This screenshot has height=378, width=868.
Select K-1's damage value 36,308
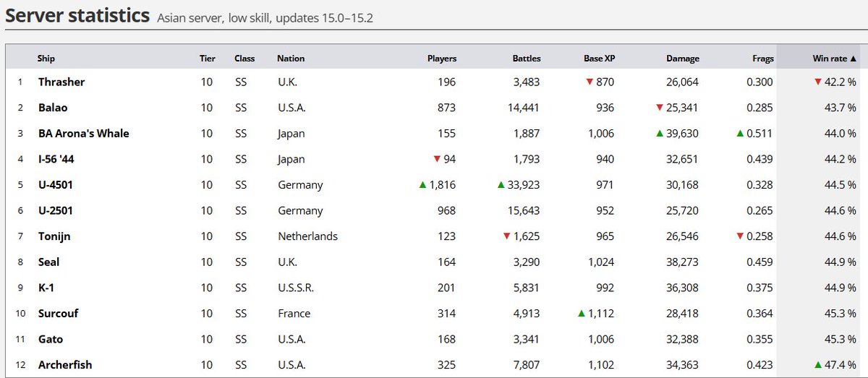[x=682, y=288]
